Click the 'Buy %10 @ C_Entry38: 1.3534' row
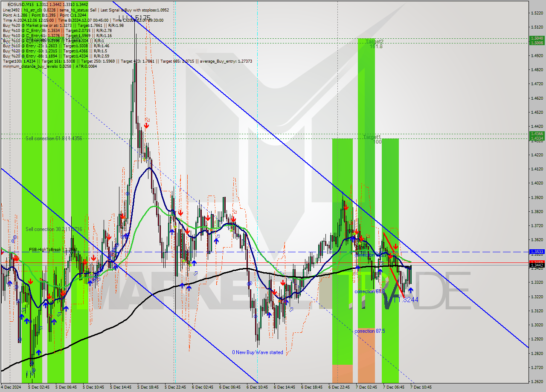546x392 pixels. click(57, 30)
